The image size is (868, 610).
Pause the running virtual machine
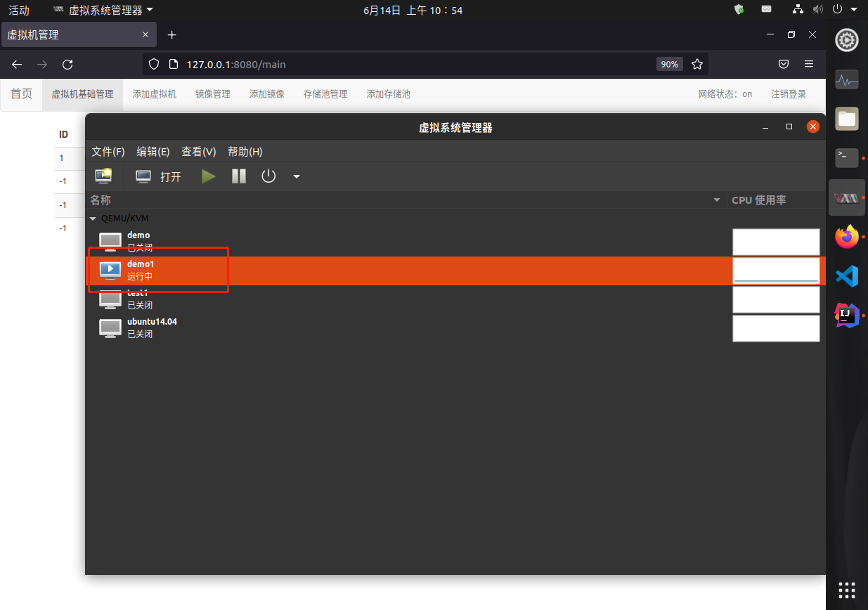click(x=239, y=176)
